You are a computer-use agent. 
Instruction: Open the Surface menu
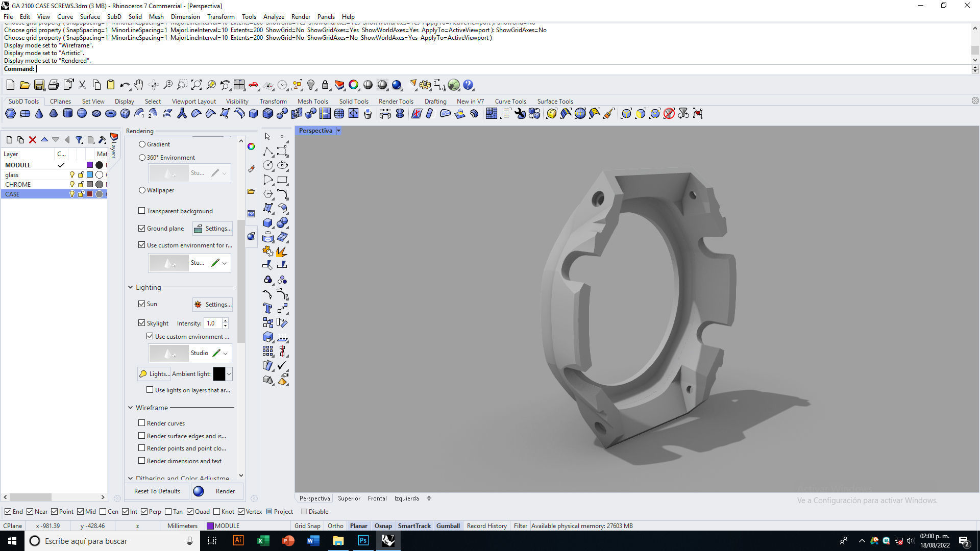pos(90,16)
